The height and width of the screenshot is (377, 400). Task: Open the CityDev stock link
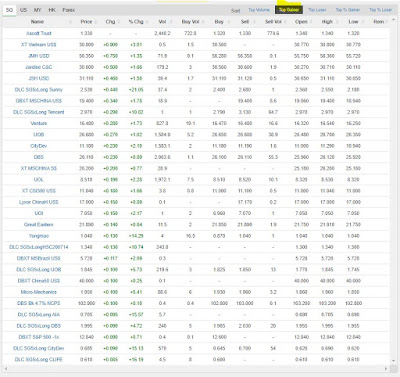(39, 146)
